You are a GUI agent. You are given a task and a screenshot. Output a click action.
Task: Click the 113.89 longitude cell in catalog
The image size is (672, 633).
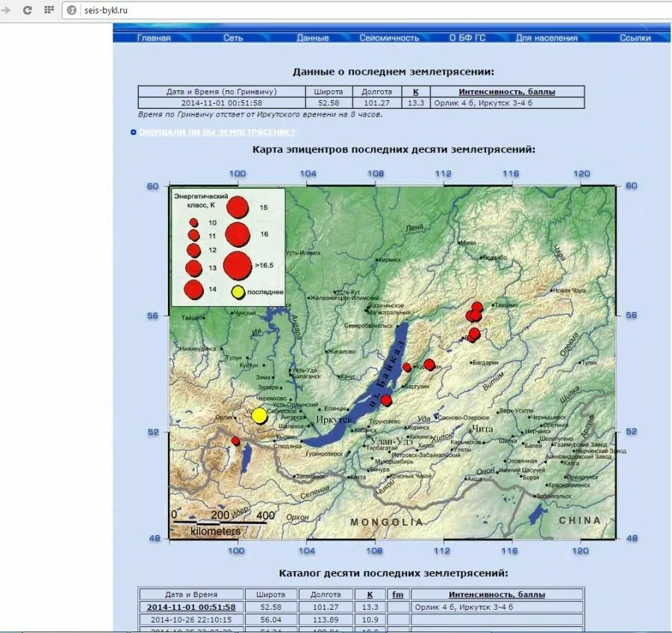[326, 620]
